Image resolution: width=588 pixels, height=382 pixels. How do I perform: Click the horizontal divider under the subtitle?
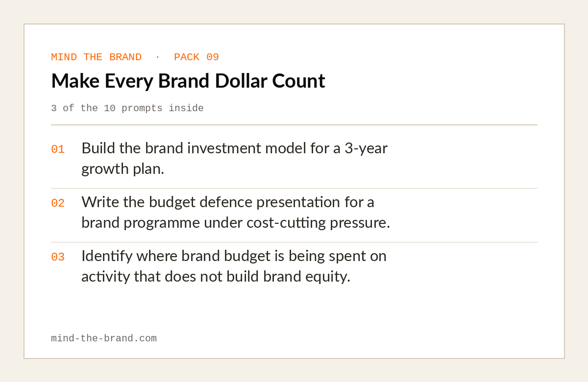click(x=294, y=125)
